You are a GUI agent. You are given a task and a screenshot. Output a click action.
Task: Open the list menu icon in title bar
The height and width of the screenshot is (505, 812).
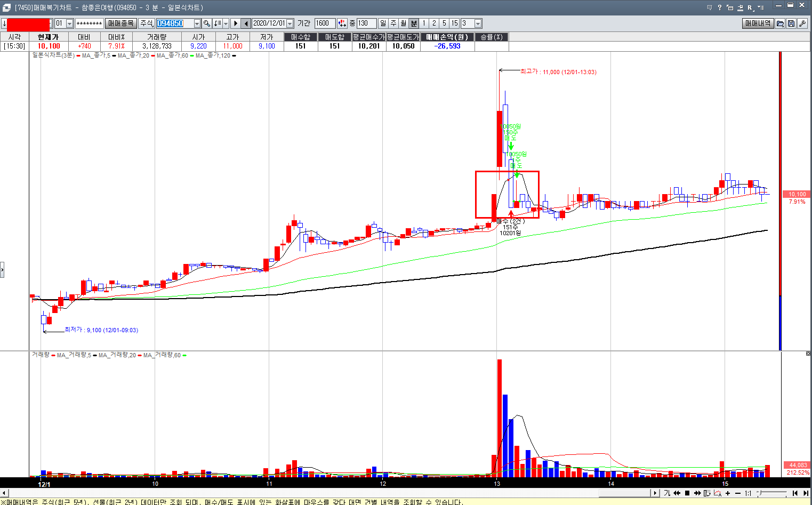pos(761,7)
